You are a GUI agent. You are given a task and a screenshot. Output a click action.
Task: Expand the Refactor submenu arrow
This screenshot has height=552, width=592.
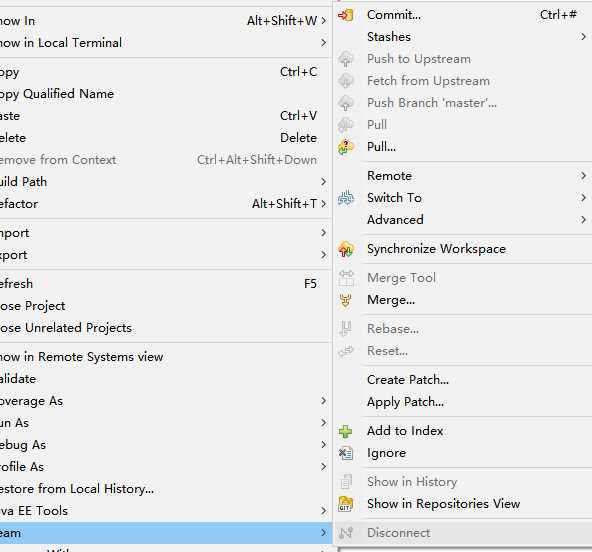pyautogui.click(x=323, y=204)
